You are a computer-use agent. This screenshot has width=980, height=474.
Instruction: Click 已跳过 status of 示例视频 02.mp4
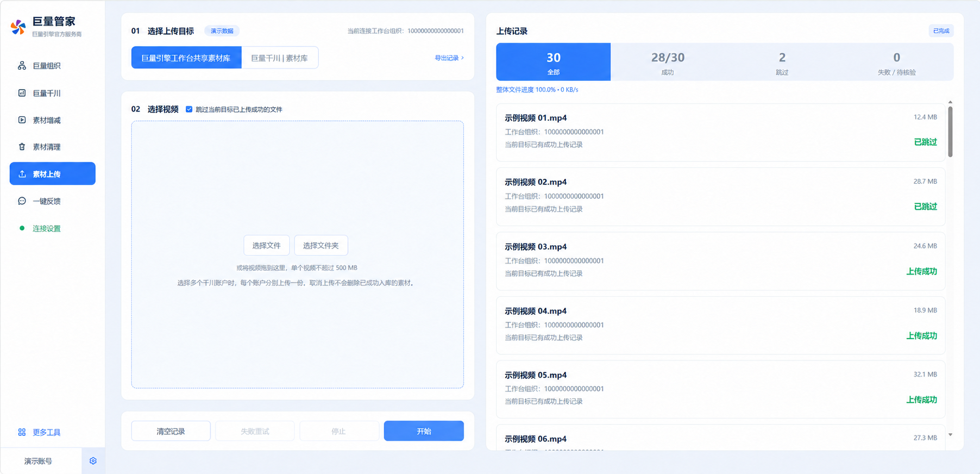click(925, 207)
